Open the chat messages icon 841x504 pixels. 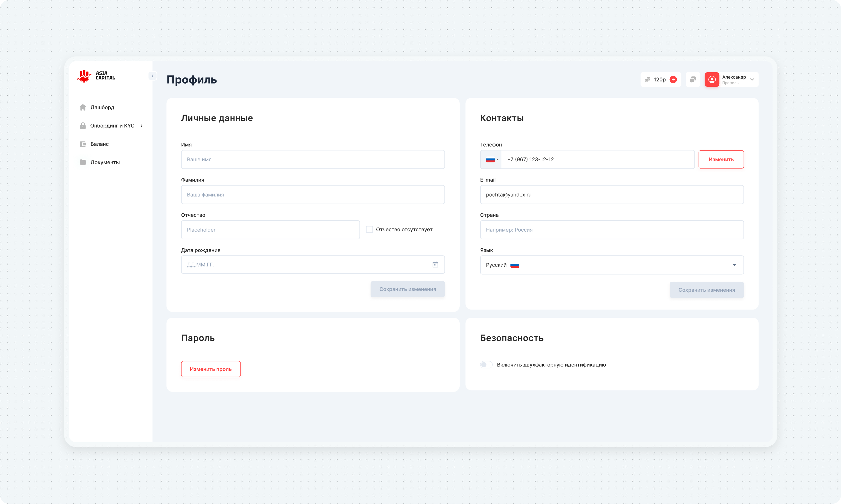pyautogui.click(x=693, y=79)
